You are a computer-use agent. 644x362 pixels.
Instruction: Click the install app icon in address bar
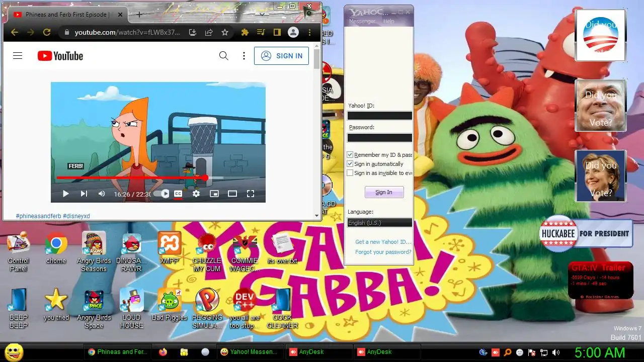(192, 32)
